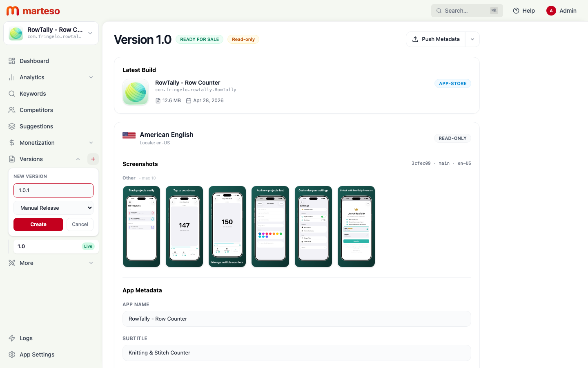Viewport: 588px width, 368px height.
Task: Click the com.fringelo.rowtally.RowTally bundle ID
Action: [196, 90]
